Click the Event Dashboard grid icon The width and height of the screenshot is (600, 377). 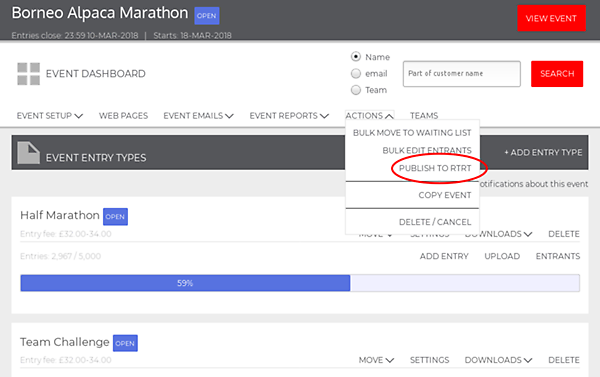(29, 74)
